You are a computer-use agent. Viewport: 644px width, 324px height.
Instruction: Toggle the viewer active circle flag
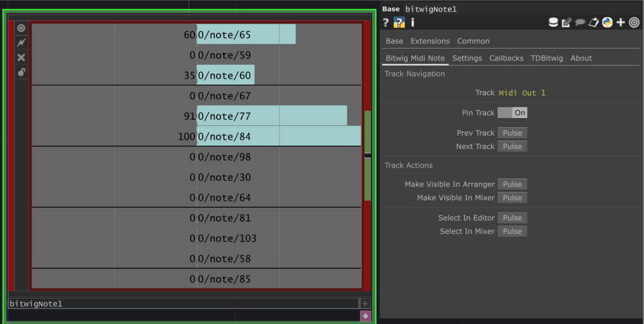coord(21,28)
